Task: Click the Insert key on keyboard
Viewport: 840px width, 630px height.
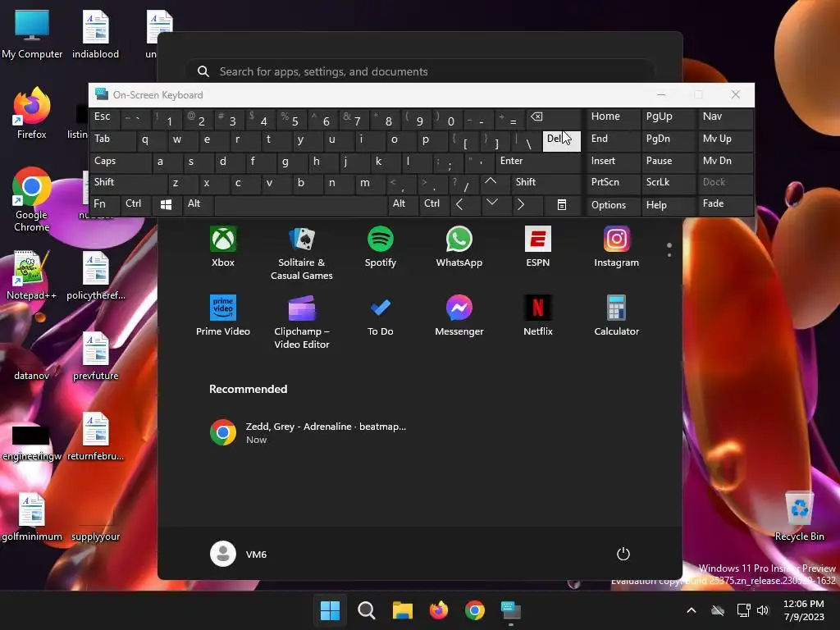Action: (x=612, y=162)
